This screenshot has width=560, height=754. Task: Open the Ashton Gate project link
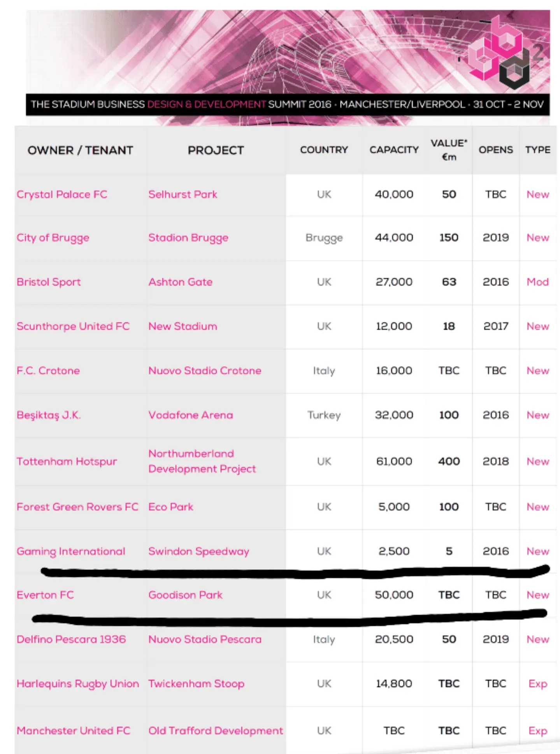[180, 282]
